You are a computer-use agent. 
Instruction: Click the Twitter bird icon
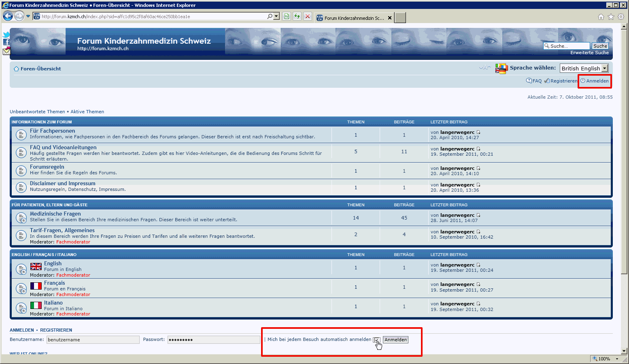tap(6, 35)
